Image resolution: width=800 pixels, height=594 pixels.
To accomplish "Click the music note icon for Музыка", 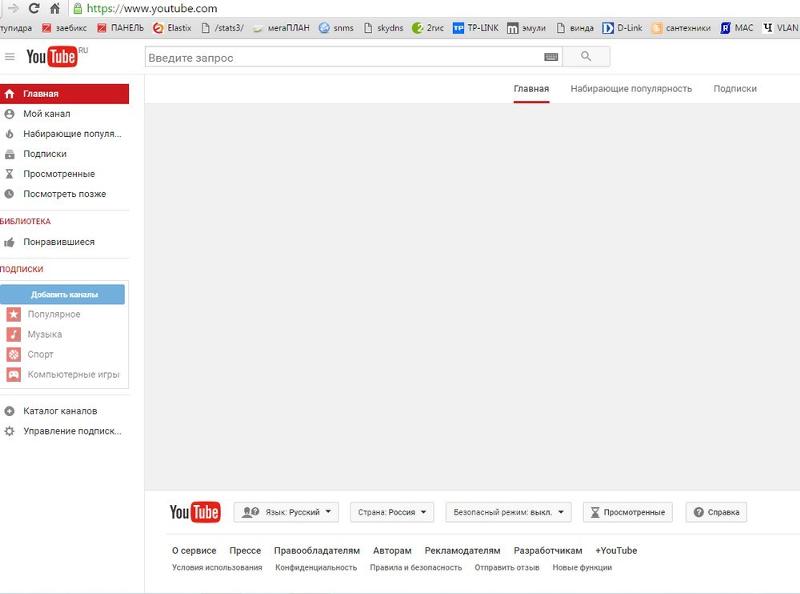I will [14, 334].
